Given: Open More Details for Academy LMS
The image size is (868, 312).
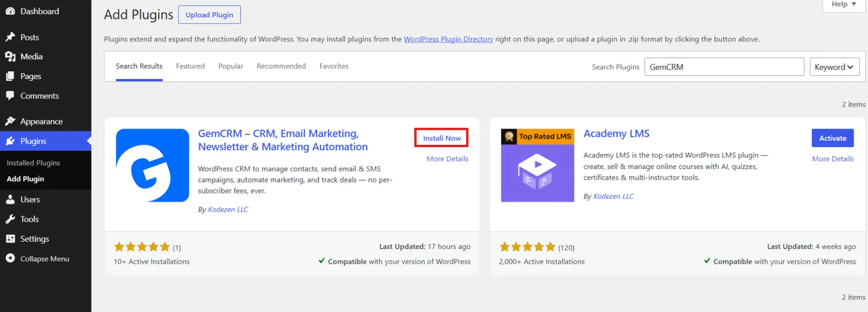Looking at the screenshot, I should pos(833,159).
